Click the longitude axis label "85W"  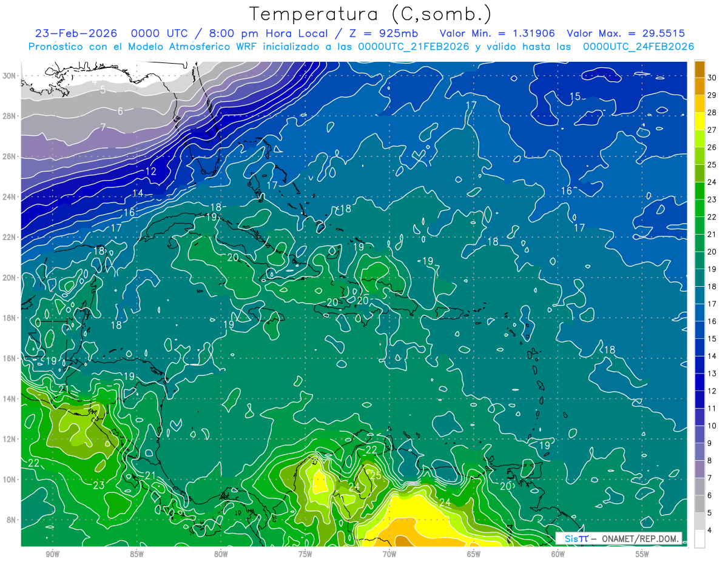click(136, 554)
